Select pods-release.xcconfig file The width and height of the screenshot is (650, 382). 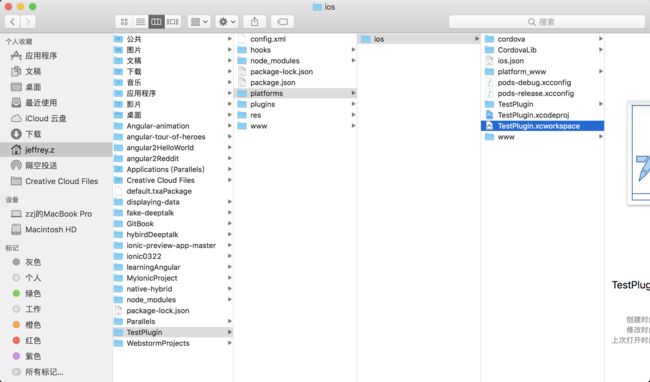click(543, 93)
